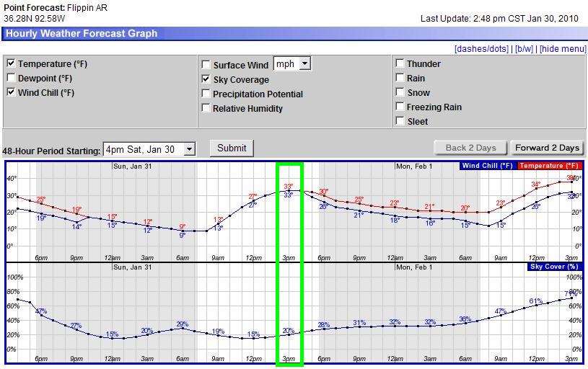588x369 pixels.
Task: Check the Precipitation Potential option
Action: coord(206,94)
